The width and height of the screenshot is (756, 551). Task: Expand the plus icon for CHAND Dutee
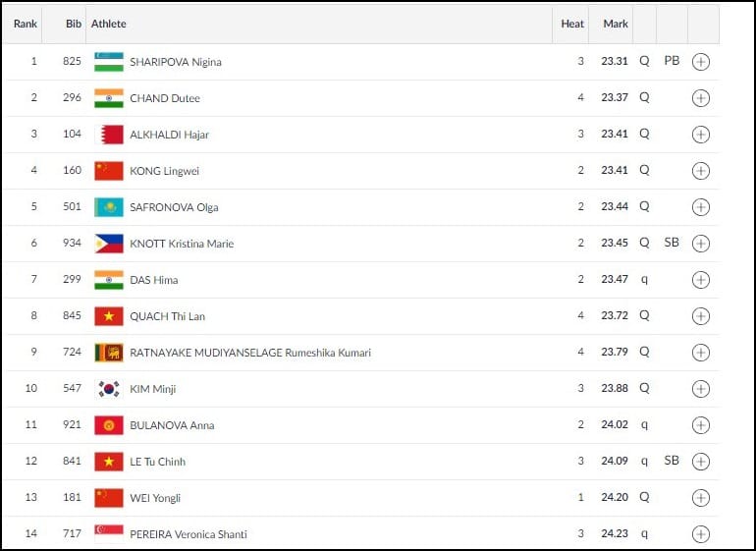pos(701,98)
